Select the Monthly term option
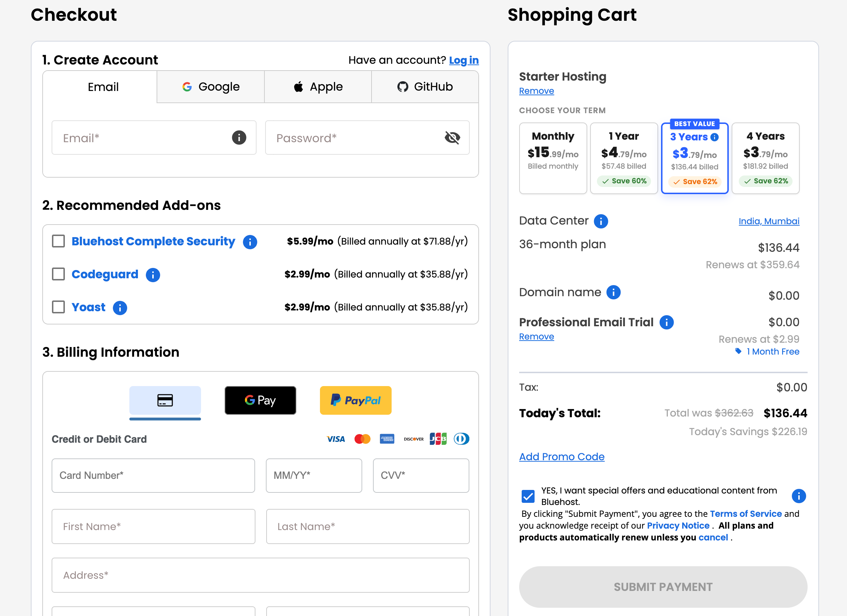 [553, 158]
